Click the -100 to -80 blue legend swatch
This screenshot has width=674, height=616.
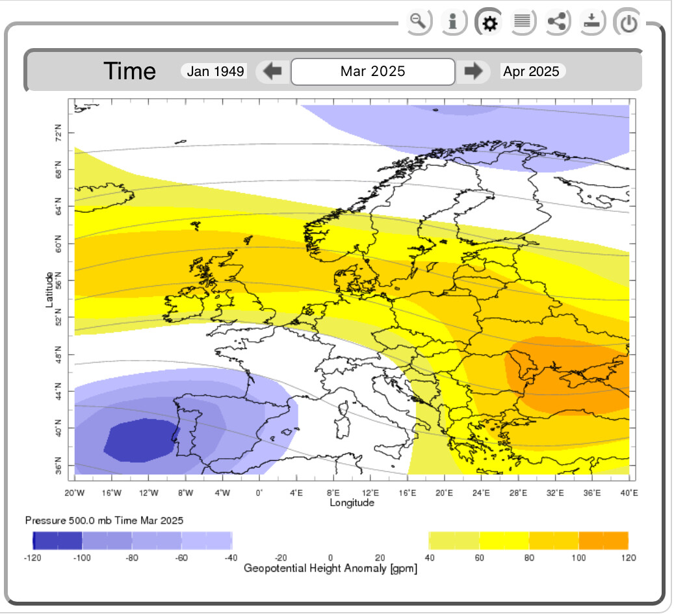pos(107,541)
